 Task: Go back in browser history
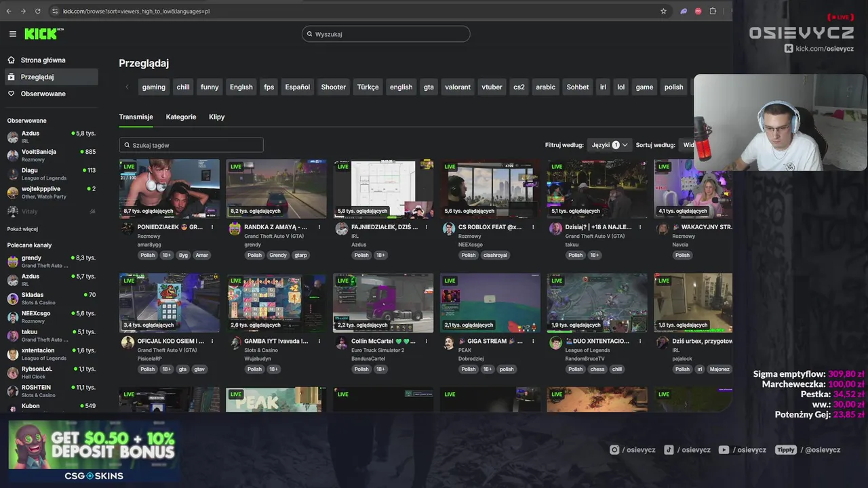[8, 11]
